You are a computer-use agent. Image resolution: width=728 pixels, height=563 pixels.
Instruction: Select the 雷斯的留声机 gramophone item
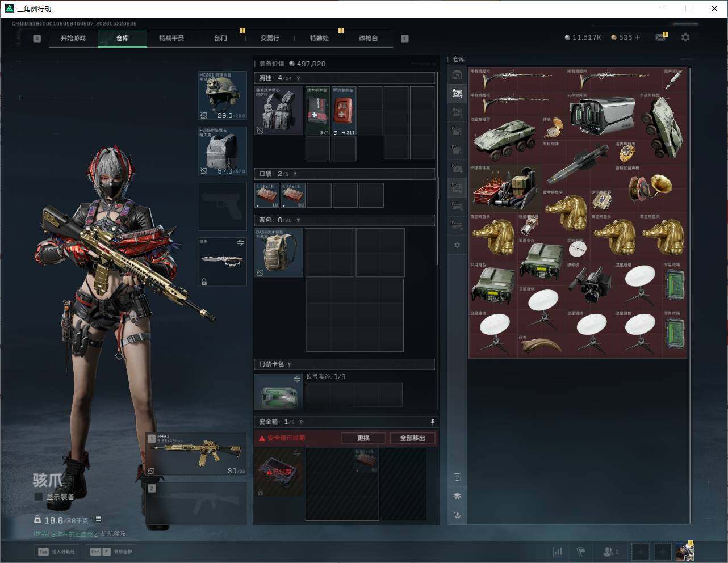(651, 188)
